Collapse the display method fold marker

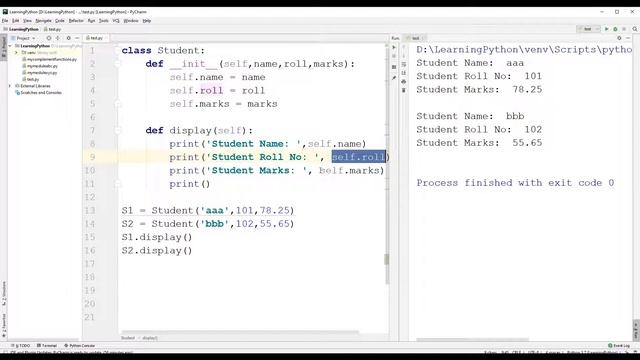[x=118, y=131]
